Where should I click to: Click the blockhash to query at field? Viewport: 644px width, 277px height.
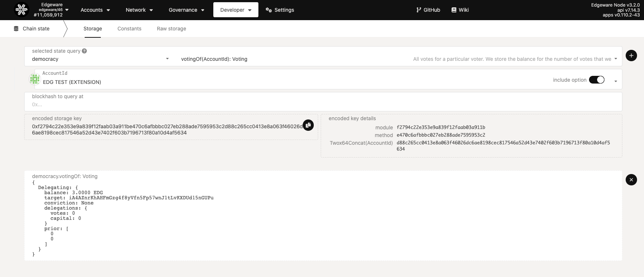click(323, 104)
